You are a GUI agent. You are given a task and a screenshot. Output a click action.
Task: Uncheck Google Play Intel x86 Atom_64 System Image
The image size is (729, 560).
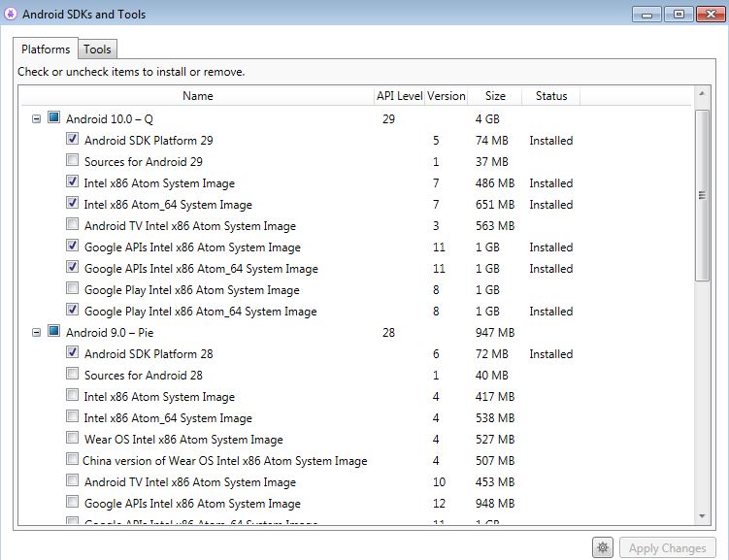point(72,310)
